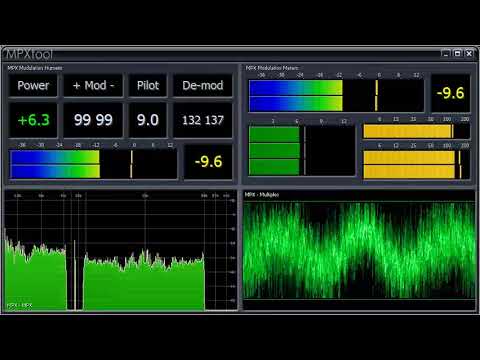The image size is (480, 360).
Task: Select the 99 99 modulation reading
Action: (x=93, y=120)
